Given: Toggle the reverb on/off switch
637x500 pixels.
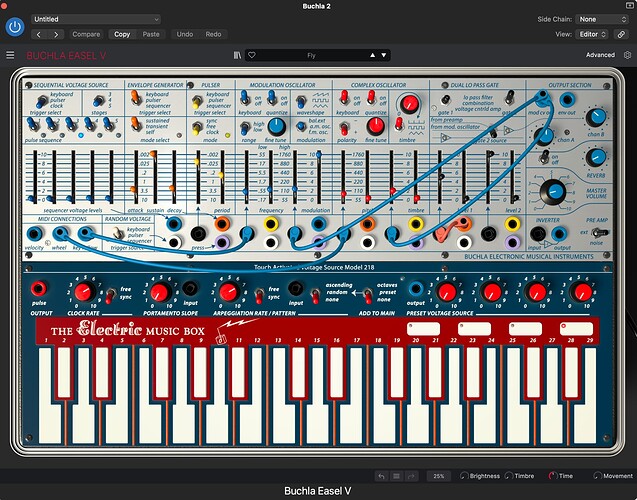Looking at the screenshot, I should pyautogui.click(x=544, y=157).
